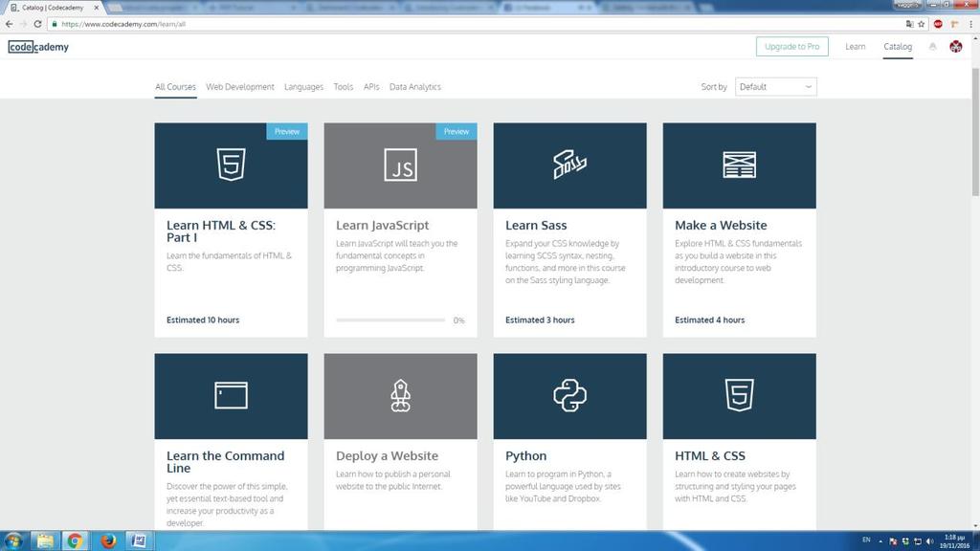Open Python course title
Viewport: 980px width, 551px height.
click(525, 455)
